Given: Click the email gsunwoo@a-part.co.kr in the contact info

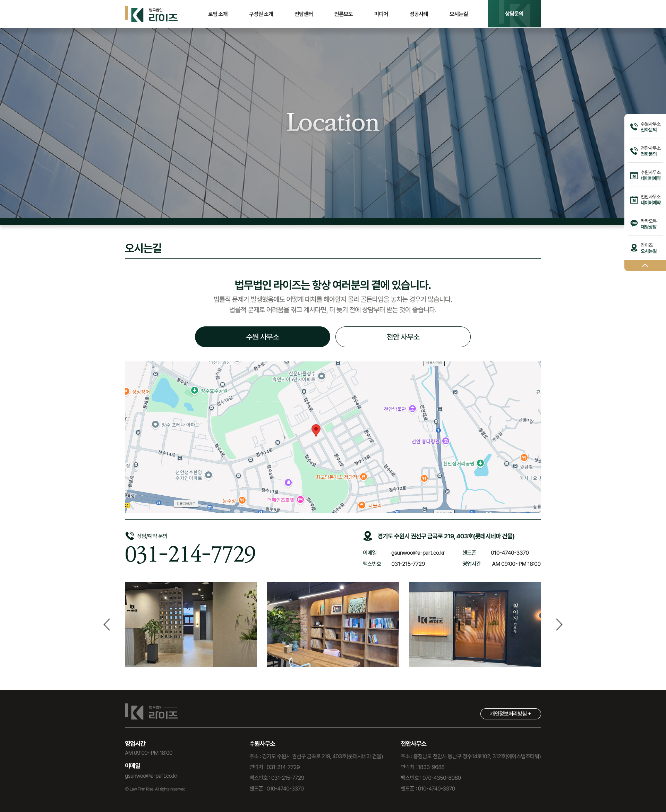Looking at the screenshot, I should 418,552.
